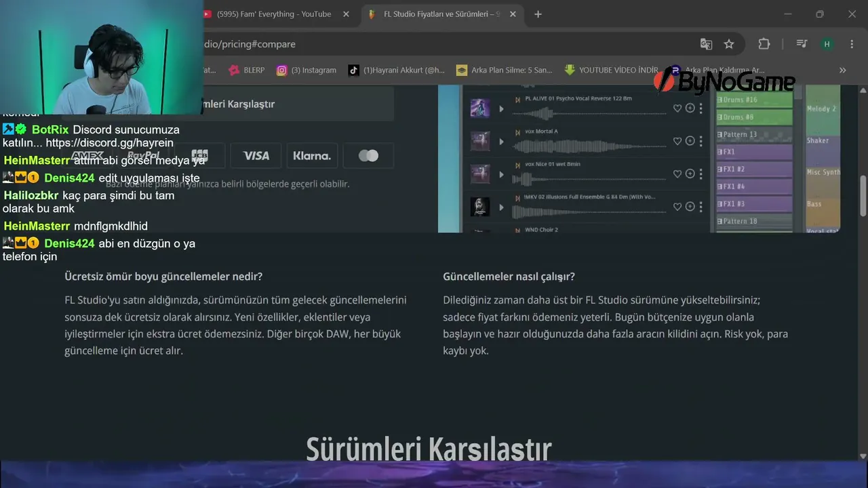Open the BLERP bookmark
The height and width of the screenshot is (488, 868).
(x=247, y=70)
